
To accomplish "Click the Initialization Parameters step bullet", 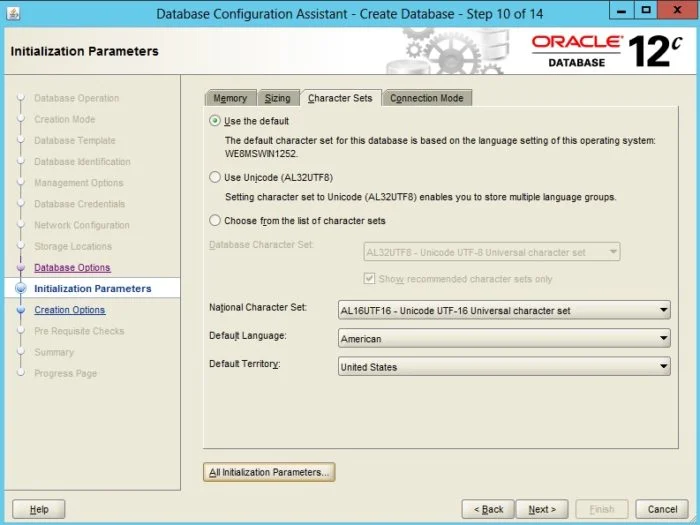I will (x=21, y=288).
